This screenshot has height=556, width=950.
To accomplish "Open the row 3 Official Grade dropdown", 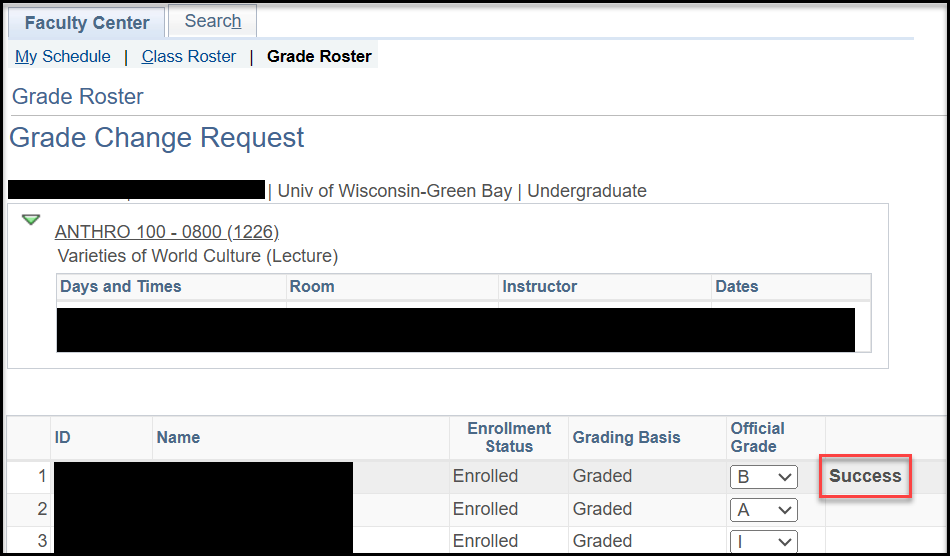I will tap(763, 542).
